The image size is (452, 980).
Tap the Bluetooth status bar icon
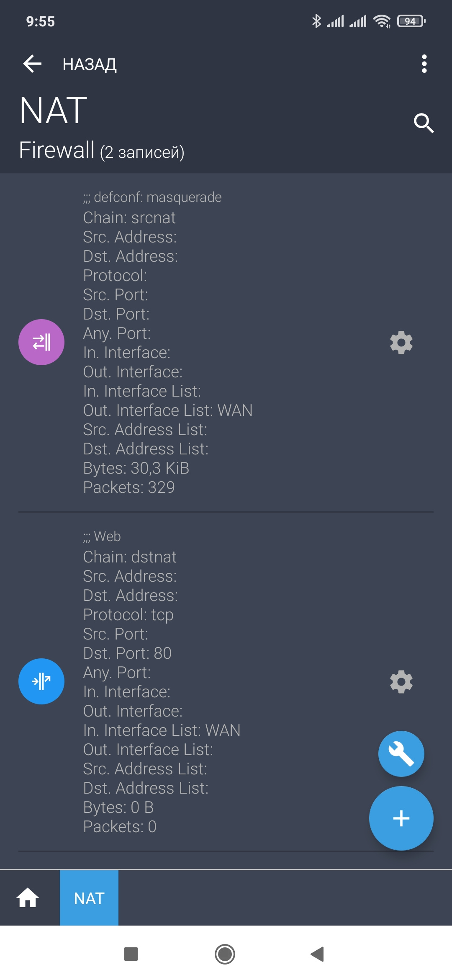point(316,21)
